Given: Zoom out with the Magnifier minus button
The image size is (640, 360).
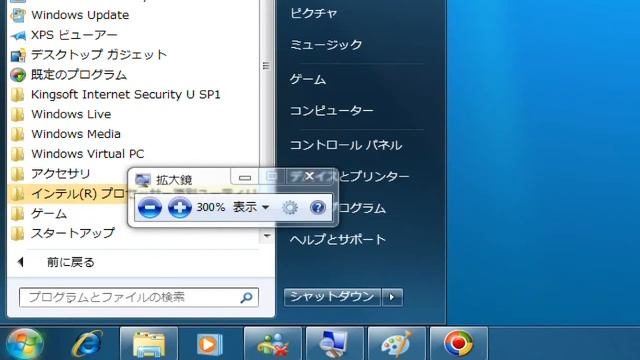Looking at the screenshot, I should [150, 208].
